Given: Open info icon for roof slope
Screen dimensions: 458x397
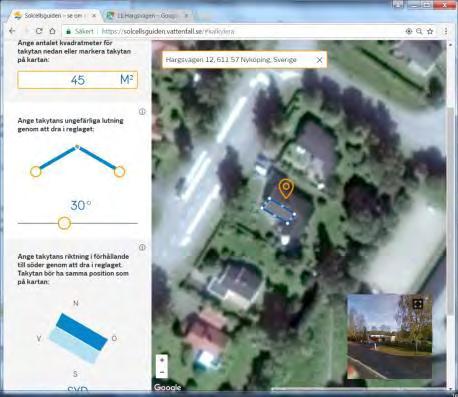Looking at the screenshot, I should 142,112.
